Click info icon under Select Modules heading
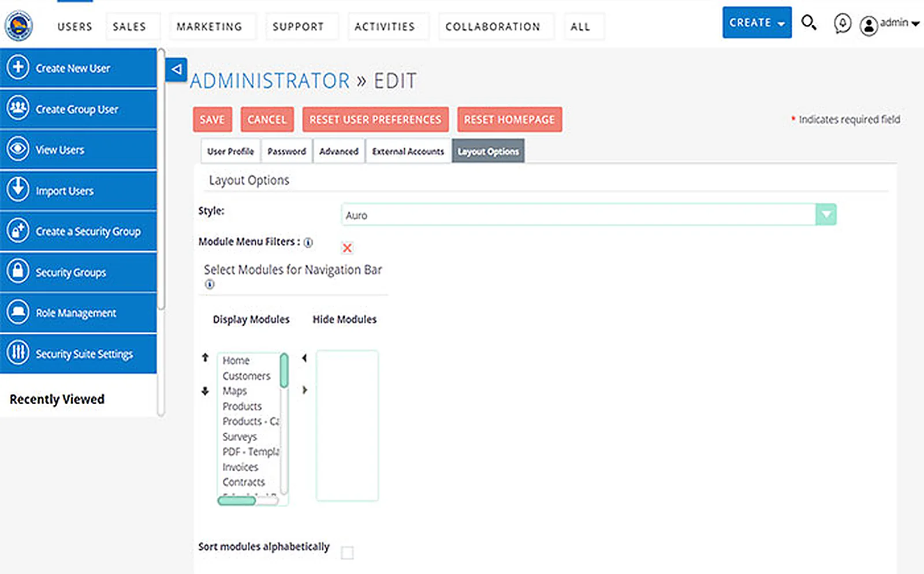The width and height of the screenshot is (924, 574). 210,284
